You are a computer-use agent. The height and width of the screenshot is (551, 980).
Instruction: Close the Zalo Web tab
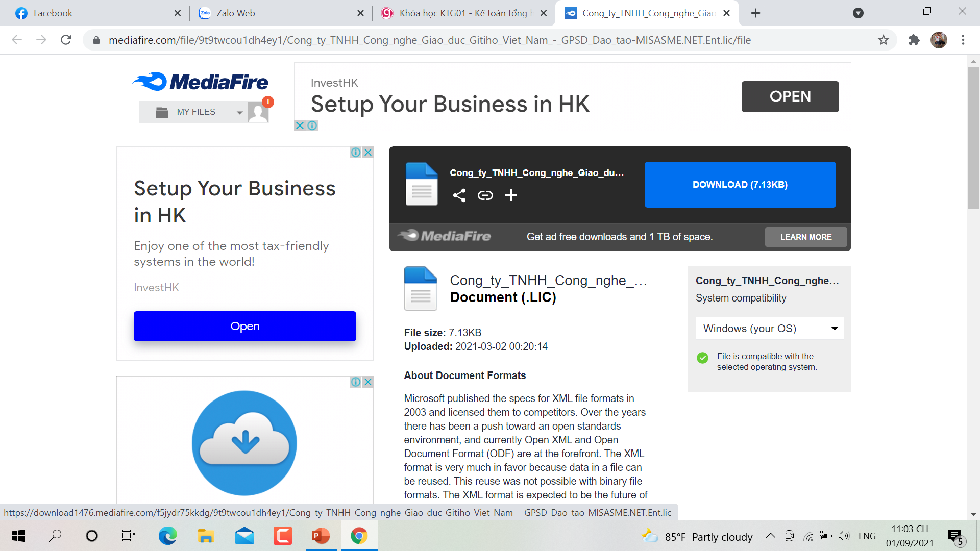(x=360, y=13)
